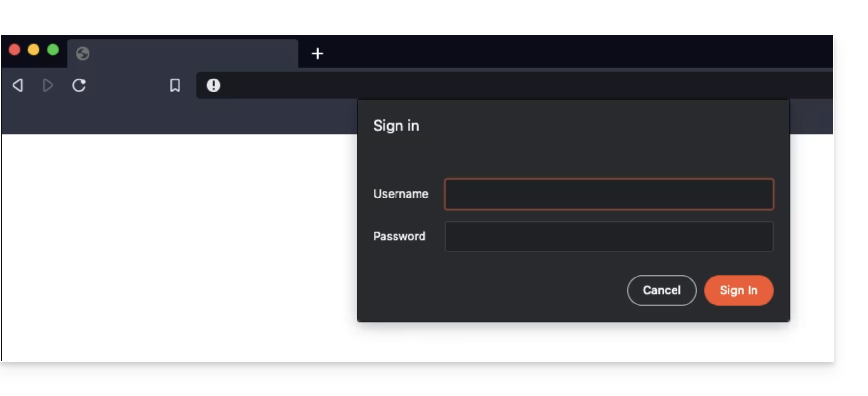Minimize the window using the yellow button
The image size is (868, 396).
34,50
